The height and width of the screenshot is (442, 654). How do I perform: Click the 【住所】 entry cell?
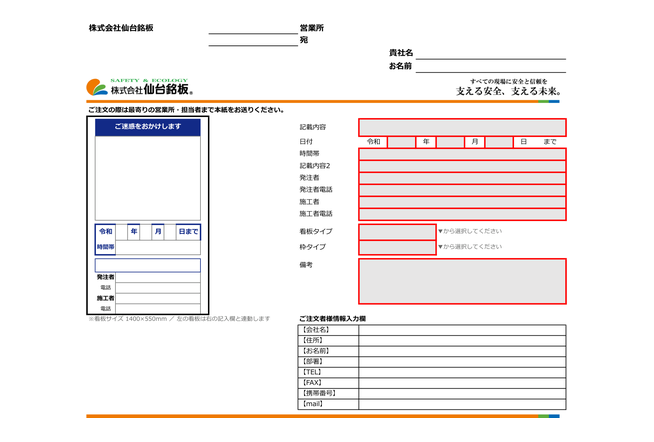[x=462, y=341]
